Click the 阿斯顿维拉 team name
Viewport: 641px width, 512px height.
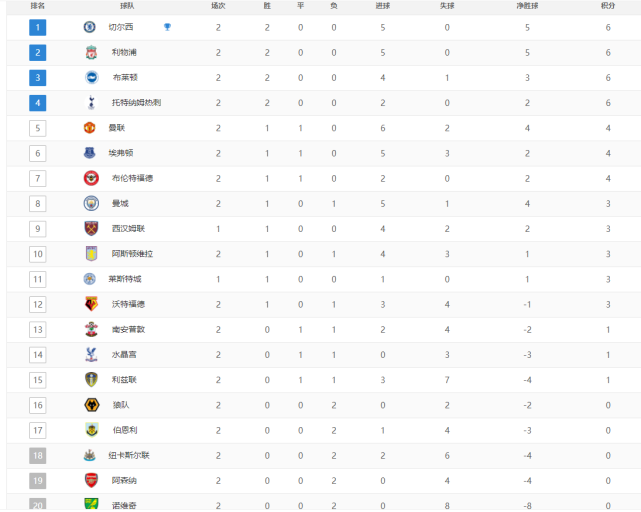pyautogui.click(x=132, y=254)
